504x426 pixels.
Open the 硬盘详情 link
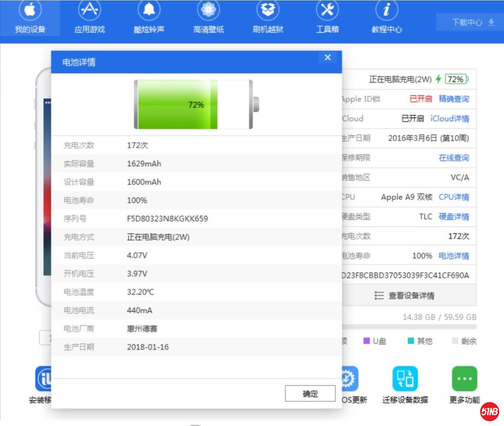[454, 217]
